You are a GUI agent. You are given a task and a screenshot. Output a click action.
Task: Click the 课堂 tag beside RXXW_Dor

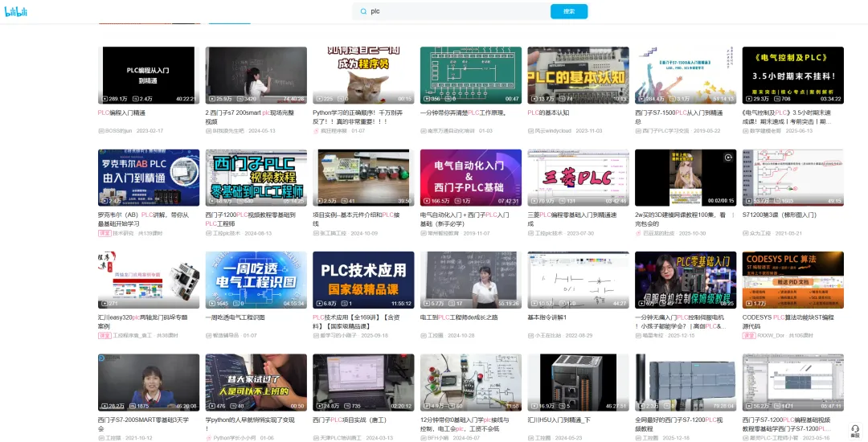pyautogui.click(x=749, y=336)
